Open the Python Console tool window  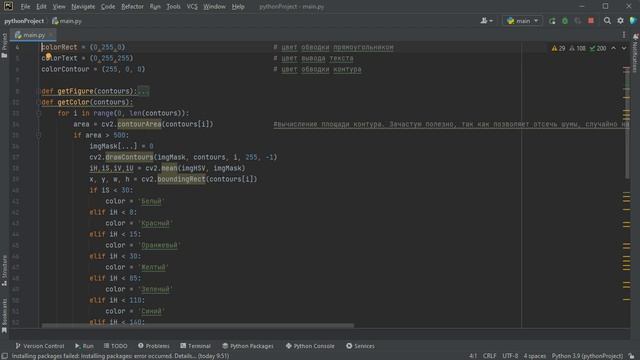point(310,346)
